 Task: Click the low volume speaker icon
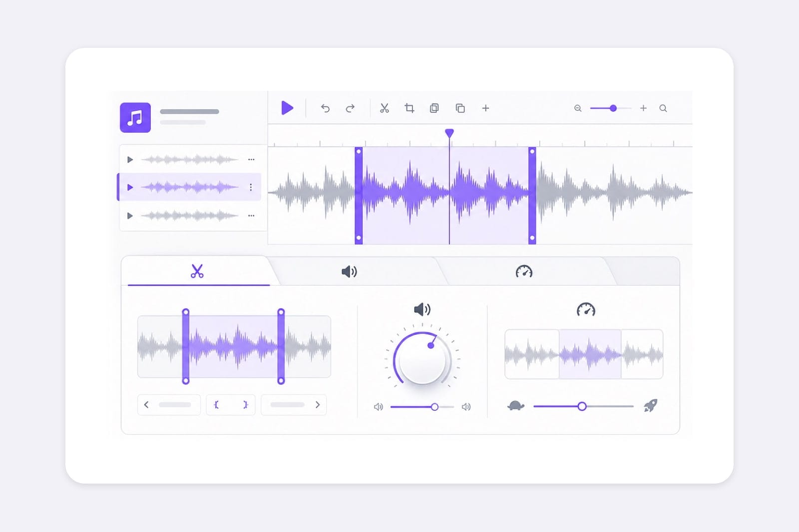point(379,407)
